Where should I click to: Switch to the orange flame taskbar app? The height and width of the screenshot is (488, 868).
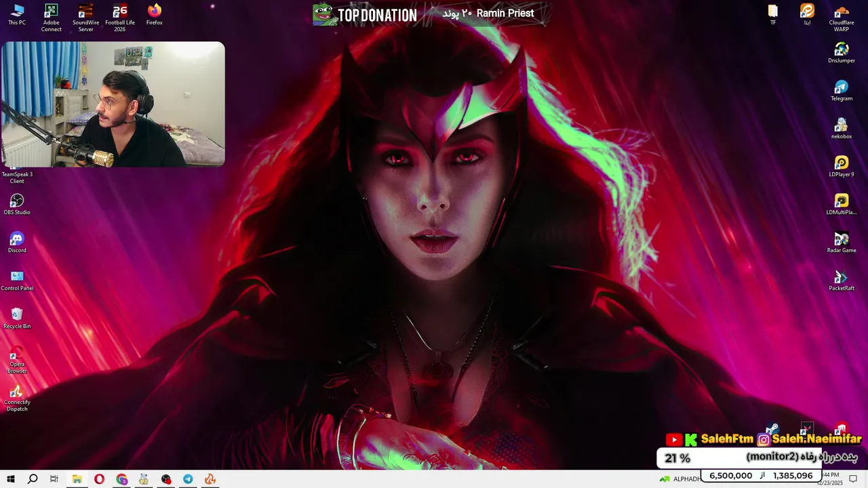pyautogui.click(x=210, y=479)
